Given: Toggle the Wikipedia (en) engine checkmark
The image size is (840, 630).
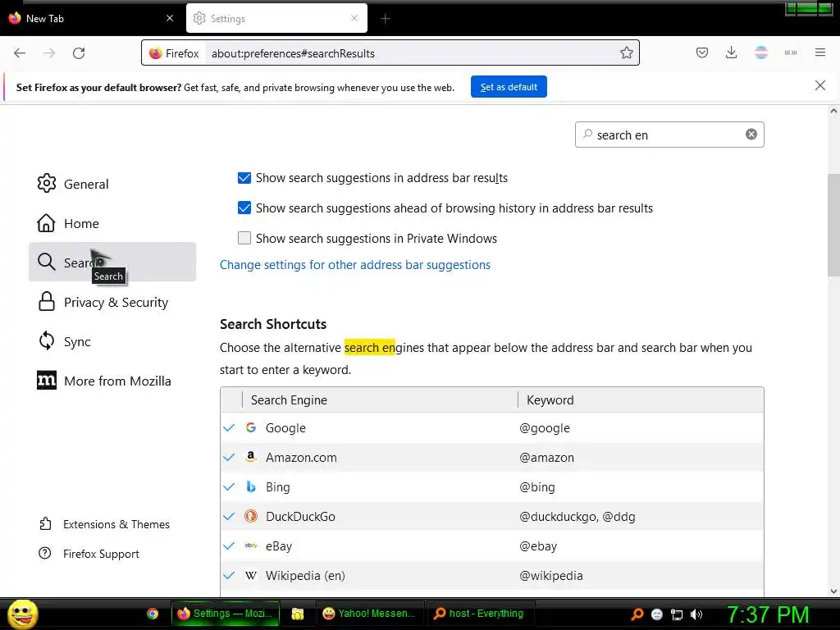Looking at the screenshot, I should click(x=230, y=575).
